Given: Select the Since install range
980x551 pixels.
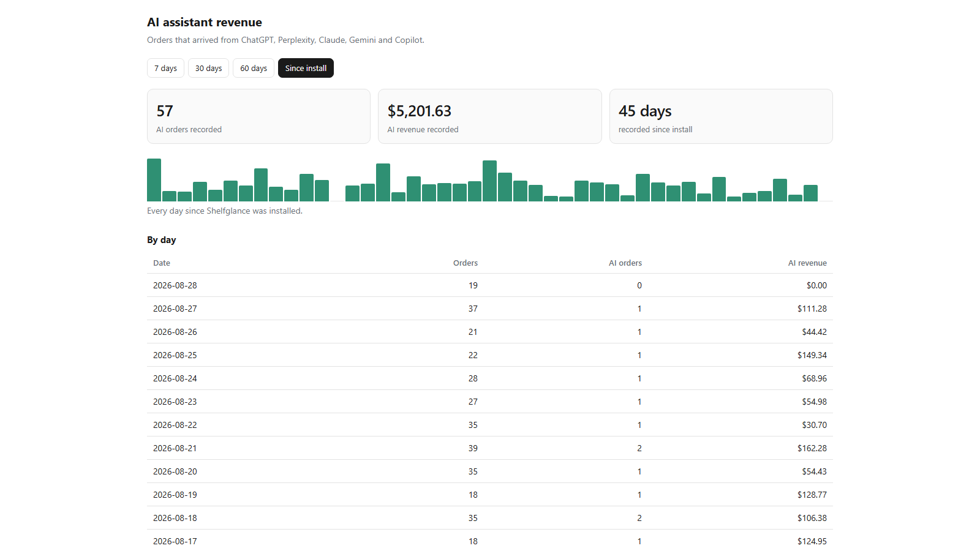Looking at the screenshot, I should click(x=306, y=68).
